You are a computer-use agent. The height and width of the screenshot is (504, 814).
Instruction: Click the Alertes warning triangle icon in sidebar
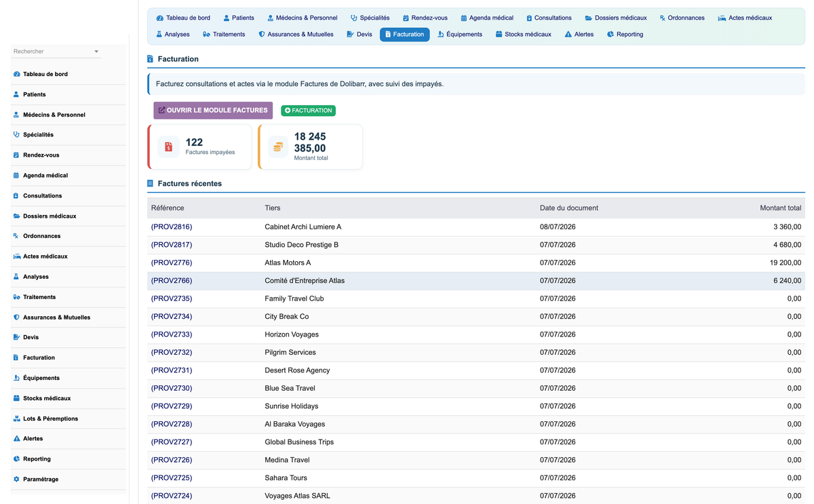(16, 439)
